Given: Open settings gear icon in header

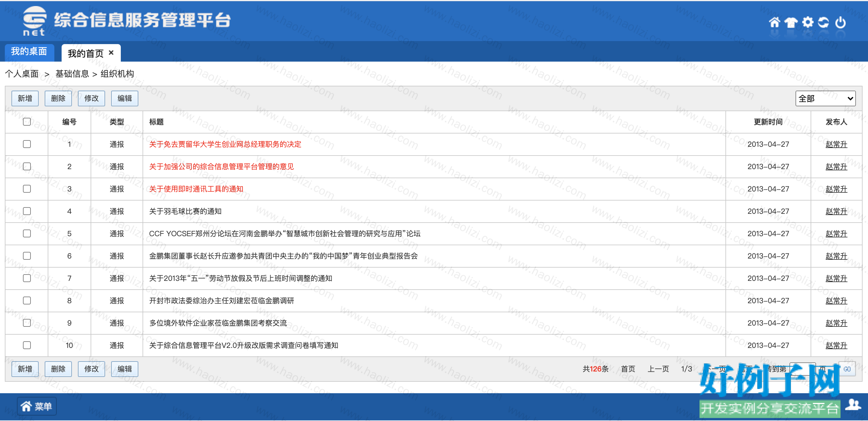Looking at the screenshot, I should coord(808,22).
